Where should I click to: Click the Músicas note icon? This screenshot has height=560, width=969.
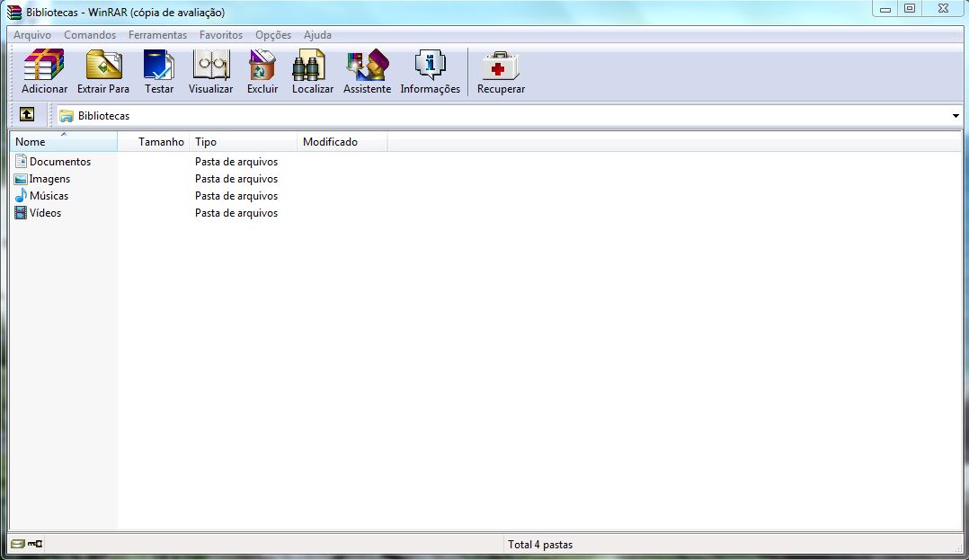point(21,195)
